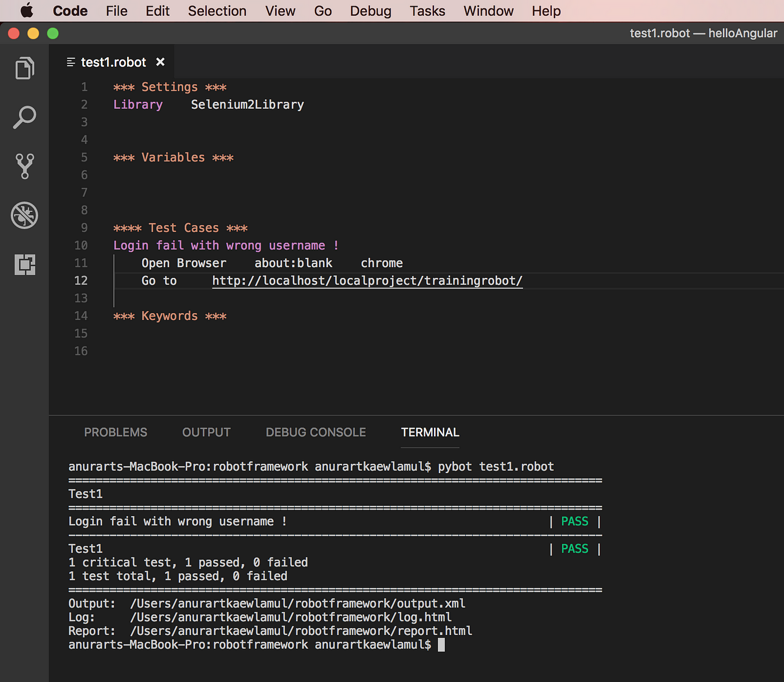Open the Selection menu
Image resolution: width=784 pixels, height=682 pixels.
click(217, 11)
